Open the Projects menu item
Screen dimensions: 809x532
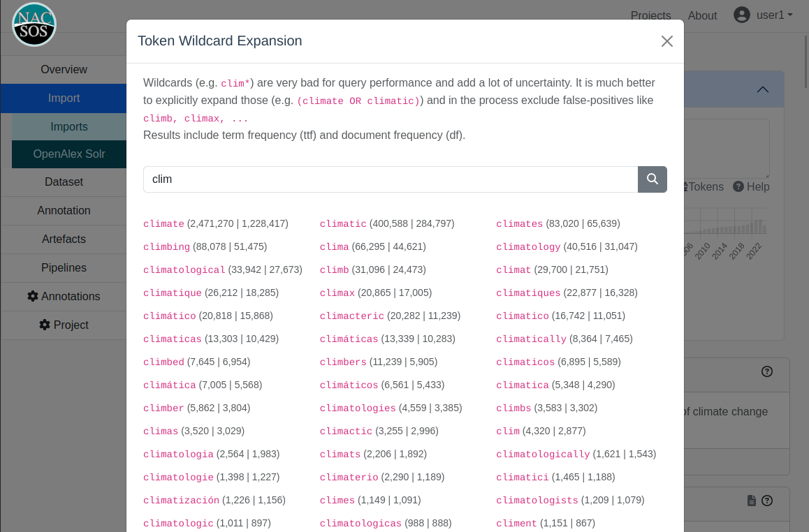650,15
